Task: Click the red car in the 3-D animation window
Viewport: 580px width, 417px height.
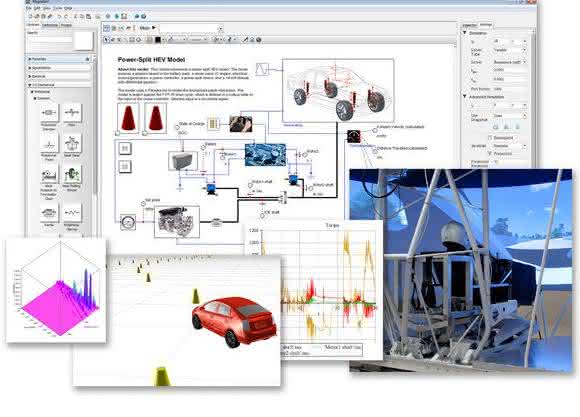Action: point(234,322)
